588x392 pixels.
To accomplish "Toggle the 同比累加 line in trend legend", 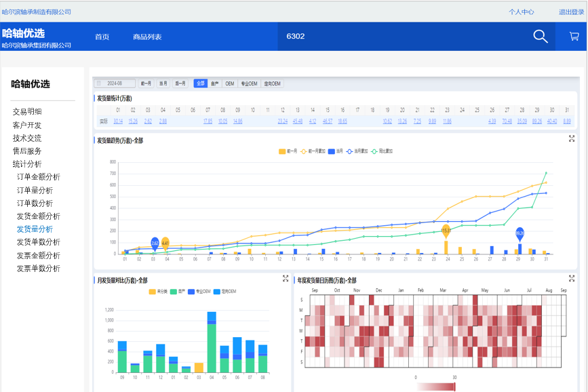I will (x=382, y=151).
